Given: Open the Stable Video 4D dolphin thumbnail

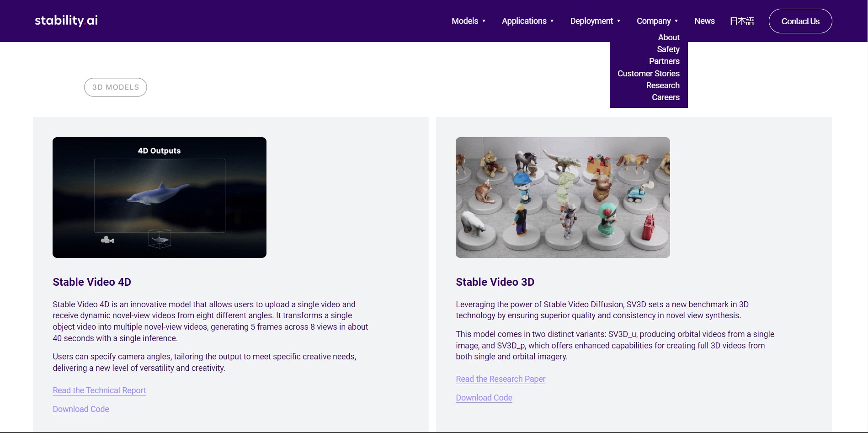Looking at the screenshot, I should pyautogui.click(x=160, y=198).
